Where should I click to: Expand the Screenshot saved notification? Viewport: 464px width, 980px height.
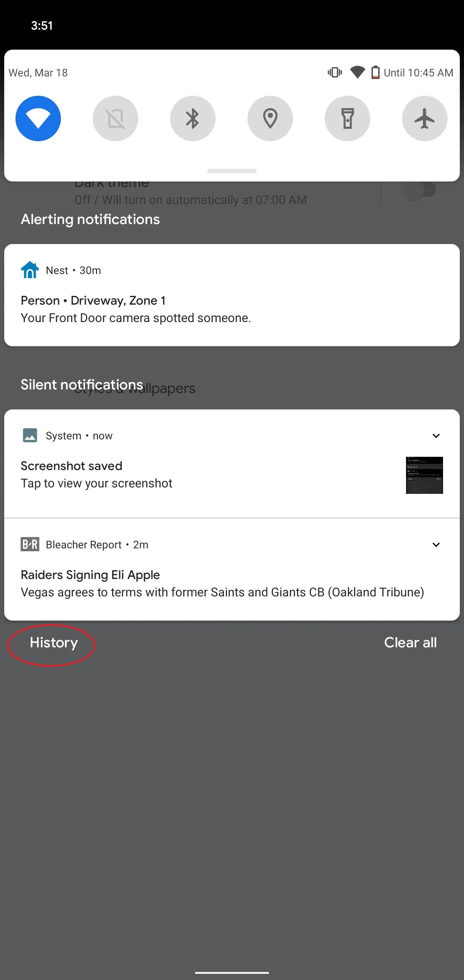(436, 436)
